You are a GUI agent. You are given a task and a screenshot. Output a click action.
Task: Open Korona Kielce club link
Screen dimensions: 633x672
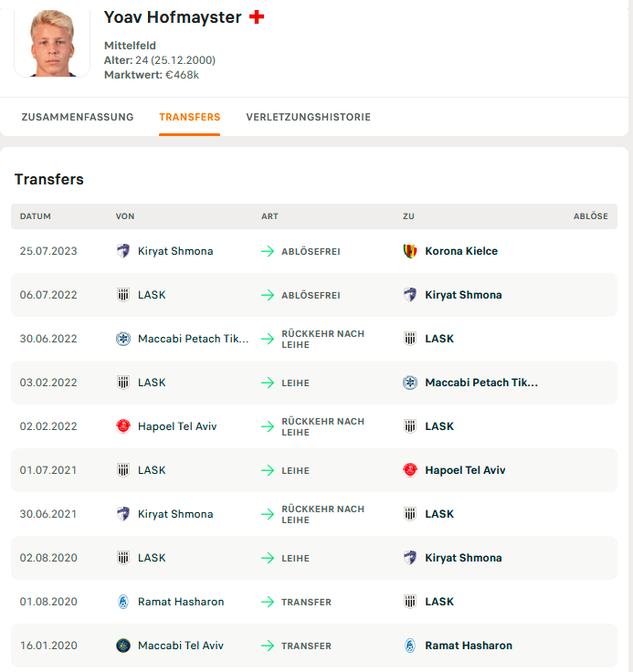click(461, 251)
